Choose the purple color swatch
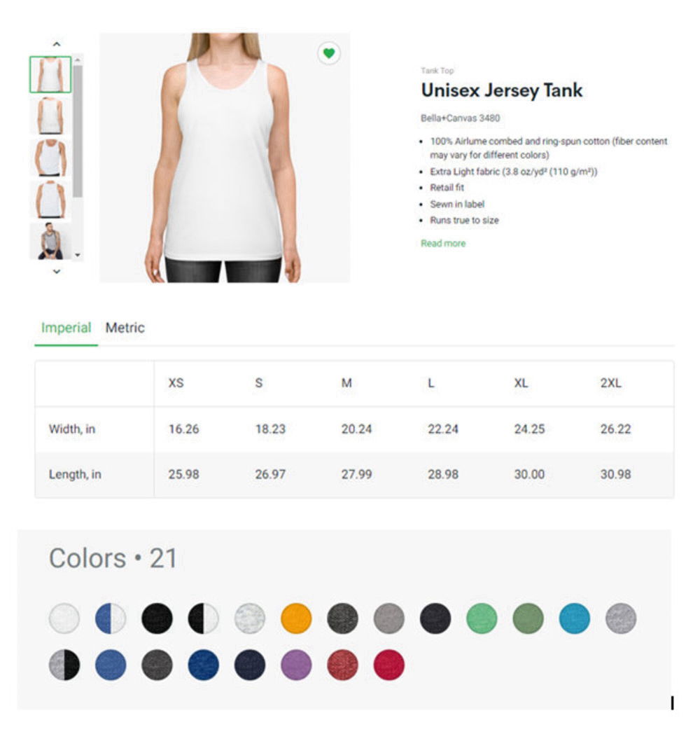This screenshot has width=700, height=734. pyautogui.click(x=296, y=665)
